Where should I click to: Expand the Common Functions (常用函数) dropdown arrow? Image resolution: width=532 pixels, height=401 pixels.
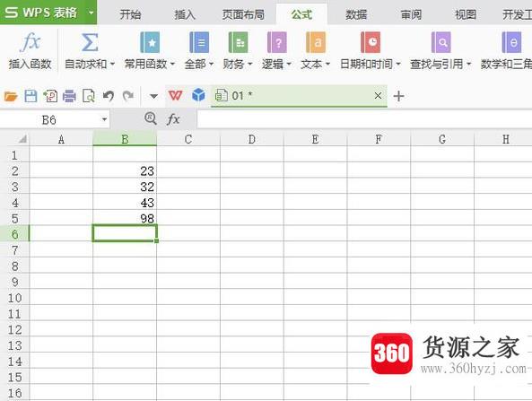[172, 64]
